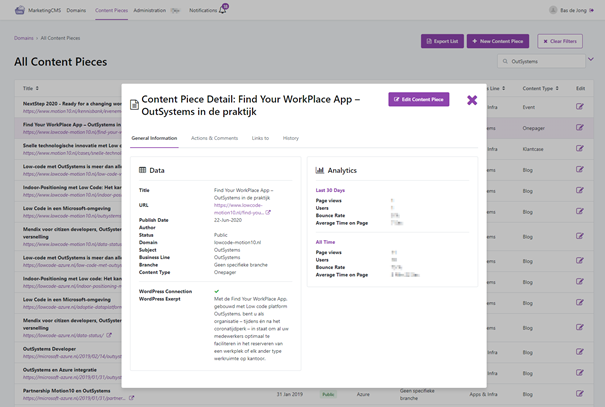This screenshot has width=605, height=407.
Task: Click the Clear Filters button
Action: pos(560,41)
